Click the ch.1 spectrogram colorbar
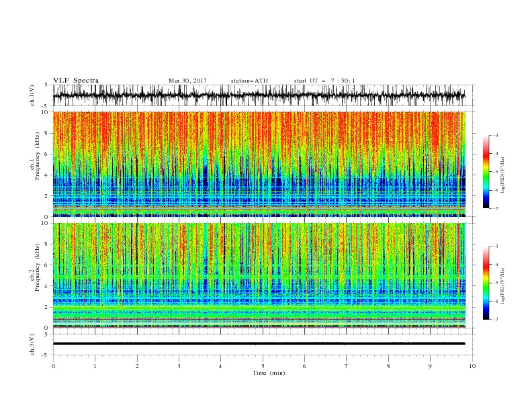This screenshot has height=411, width=532. [486, 172]
